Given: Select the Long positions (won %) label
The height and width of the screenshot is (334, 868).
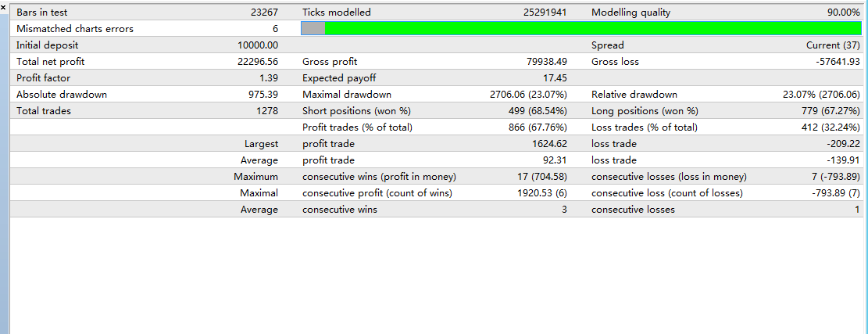Looking at the screenshot, I should tap(645, 111).
